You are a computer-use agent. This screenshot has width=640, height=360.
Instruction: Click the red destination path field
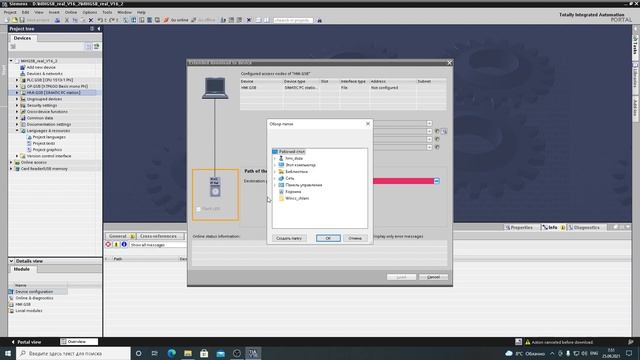[x=403, y=181]
